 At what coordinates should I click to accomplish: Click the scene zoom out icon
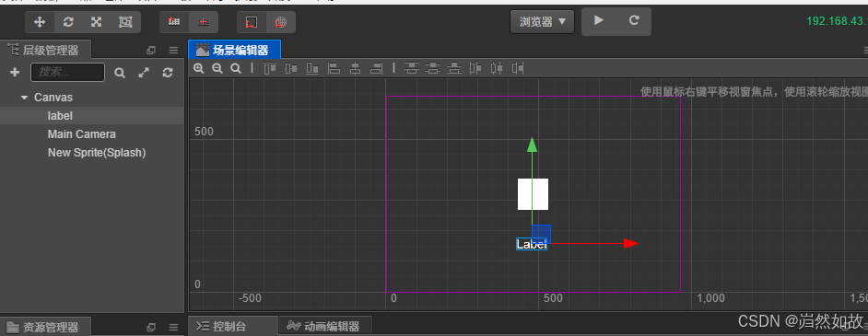pyautogui.click(x=217, y=68)
